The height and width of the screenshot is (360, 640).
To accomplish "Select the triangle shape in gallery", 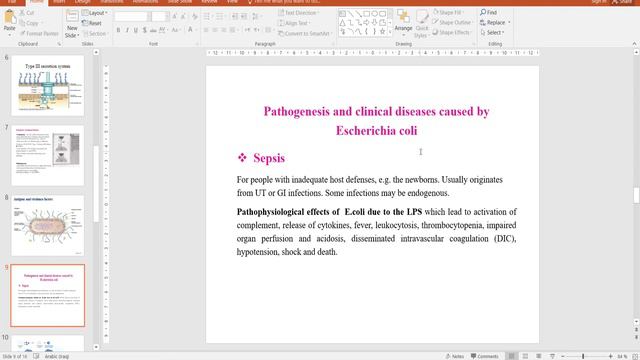I will (342, 22).
